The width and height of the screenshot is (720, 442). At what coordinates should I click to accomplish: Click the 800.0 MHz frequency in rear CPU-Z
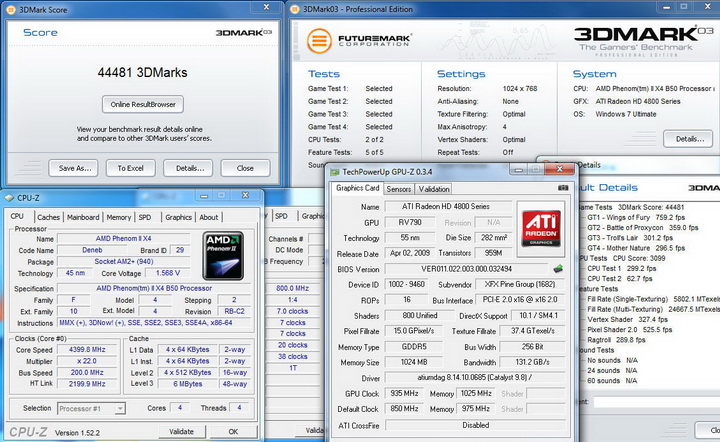point(292,288)
